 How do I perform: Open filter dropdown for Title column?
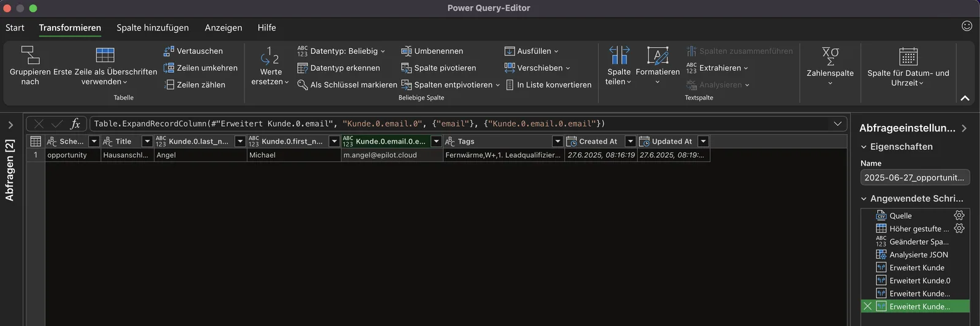(x=147, y=141)
